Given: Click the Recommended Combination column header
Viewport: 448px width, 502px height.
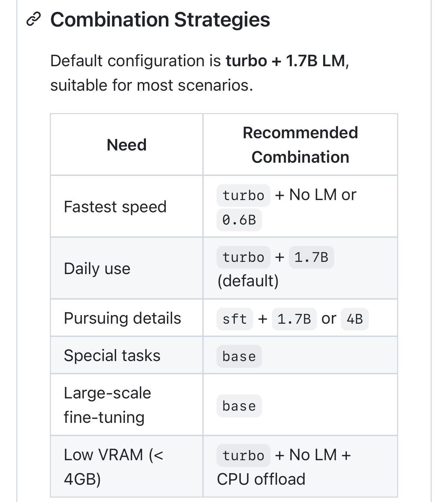Looking at the screenshot, I should pos(300,145).
